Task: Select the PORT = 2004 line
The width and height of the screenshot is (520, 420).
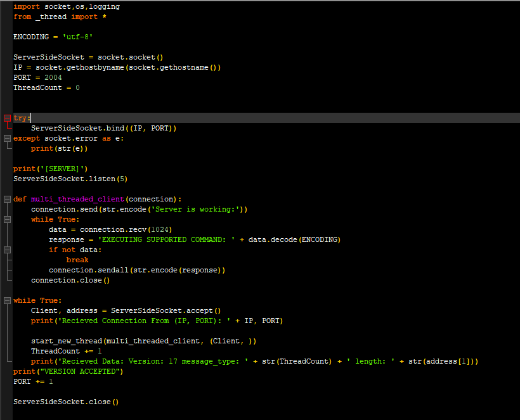Action: point(38,77)
